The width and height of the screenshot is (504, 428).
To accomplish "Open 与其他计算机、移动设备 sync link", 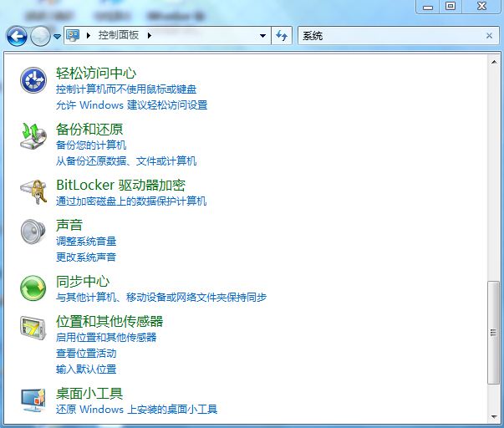I will pyautogui.click(x=161, y=297).
